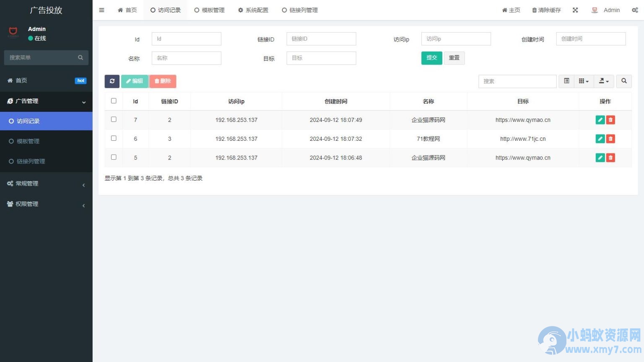Focus the 目标 filter input field
The image size is (644, 362).
[x=321, y=58]
